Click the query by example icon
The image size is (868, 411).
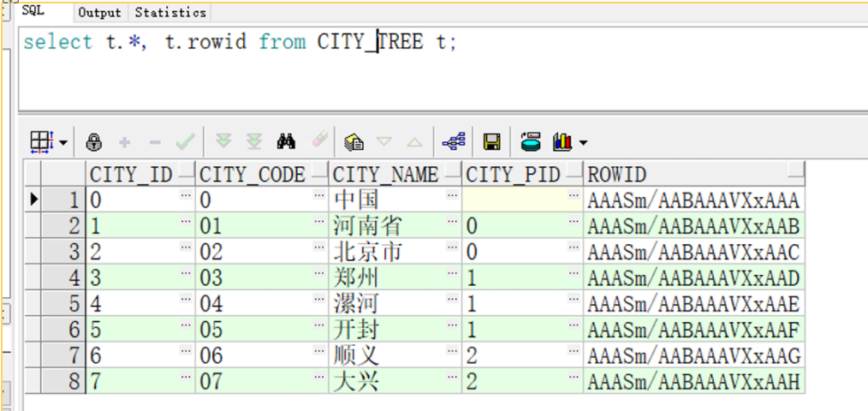click(354, 142)
